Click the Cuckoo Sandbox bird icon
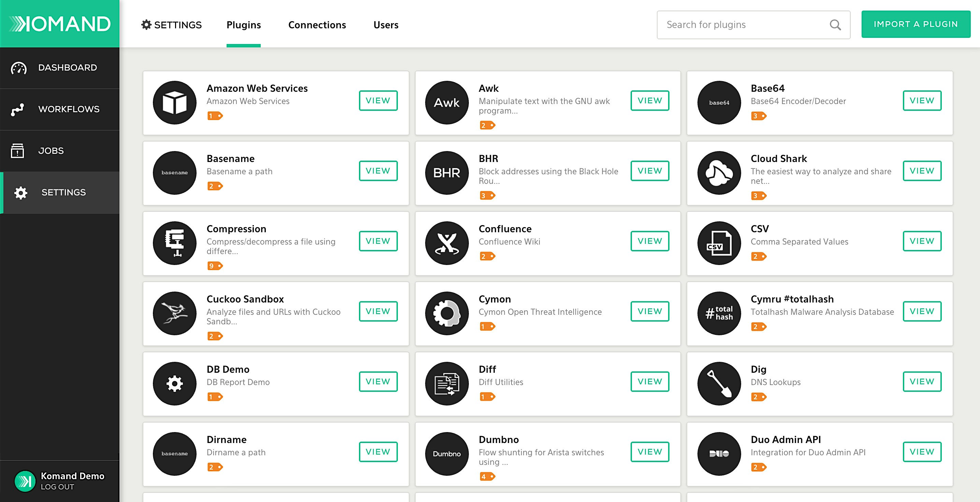This screenshot has height=502, width=980. click(175, 313)
